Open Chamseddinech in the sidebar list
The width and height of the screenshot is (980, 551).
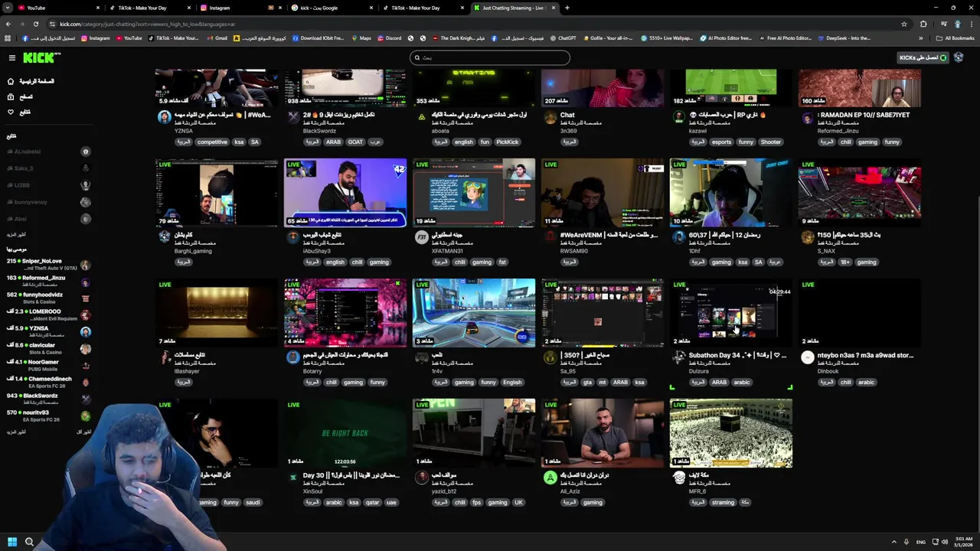(47, 382)
